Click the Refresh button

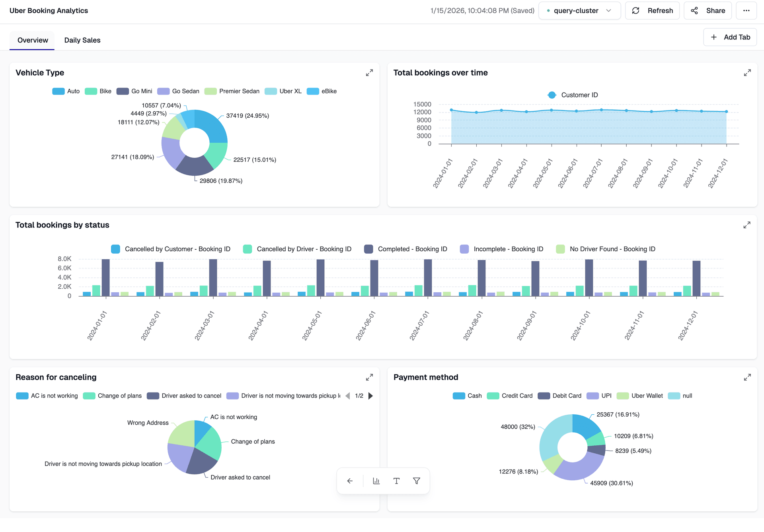(x=652, y=11)
